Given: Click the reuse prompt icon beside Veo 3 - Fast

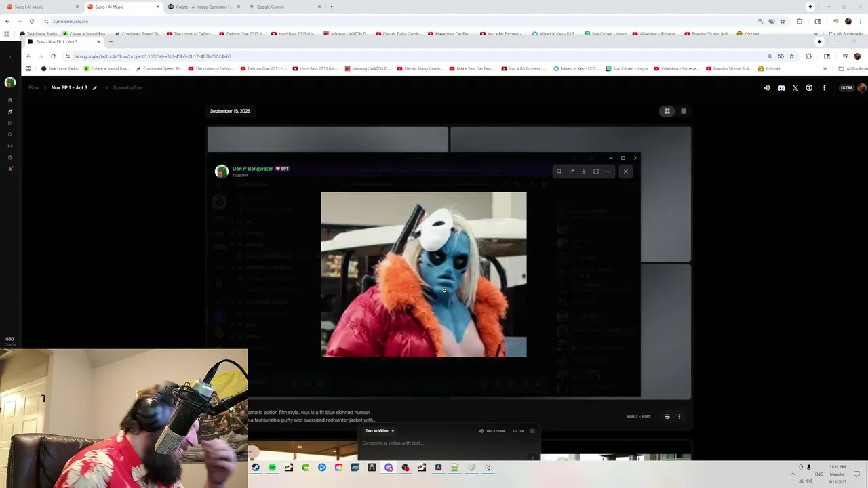Looking at the screenshot, I should [x=667, y=416].
